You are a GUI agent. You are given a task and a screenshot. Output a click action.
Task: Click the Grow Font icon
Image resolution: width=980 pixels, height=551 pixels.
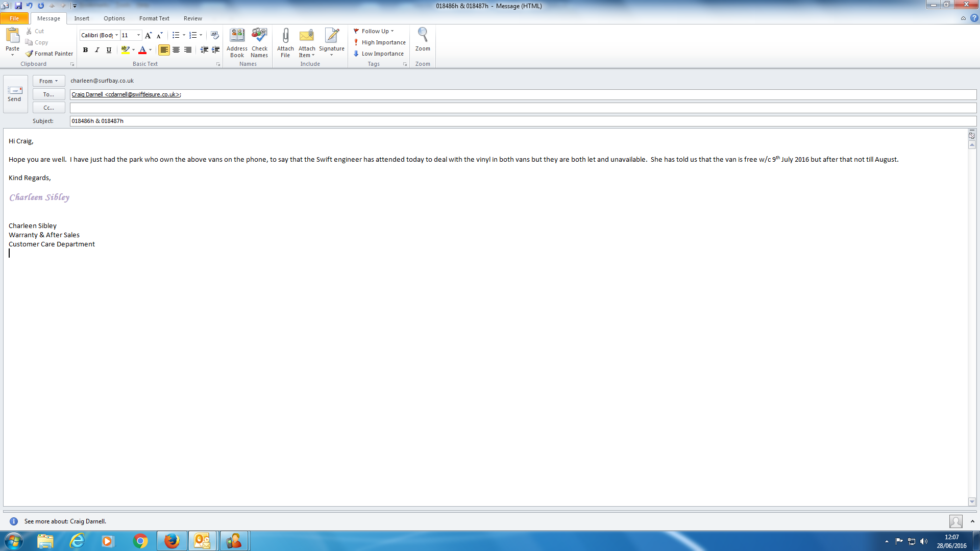tap(148, 35)
